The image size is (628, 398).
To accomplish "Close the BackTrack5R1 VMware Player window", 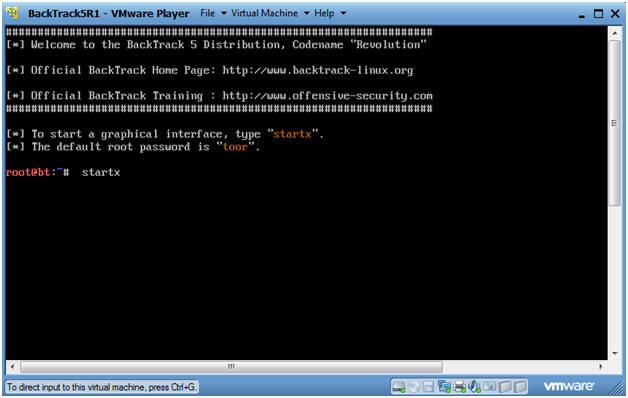I will [615, 14].
